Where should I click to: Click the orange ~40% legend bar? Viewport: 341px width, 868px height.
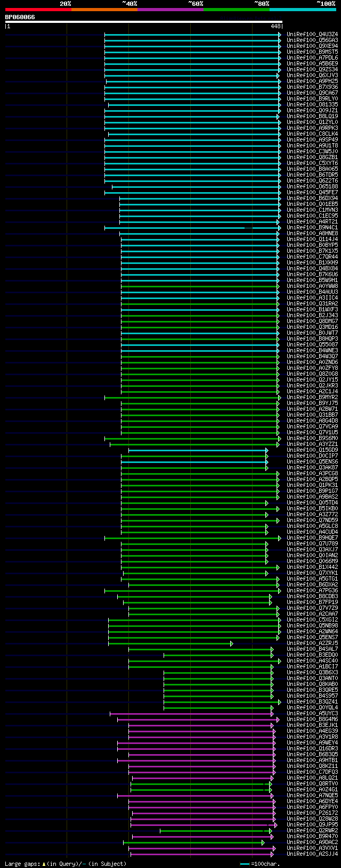click(104, 10)
